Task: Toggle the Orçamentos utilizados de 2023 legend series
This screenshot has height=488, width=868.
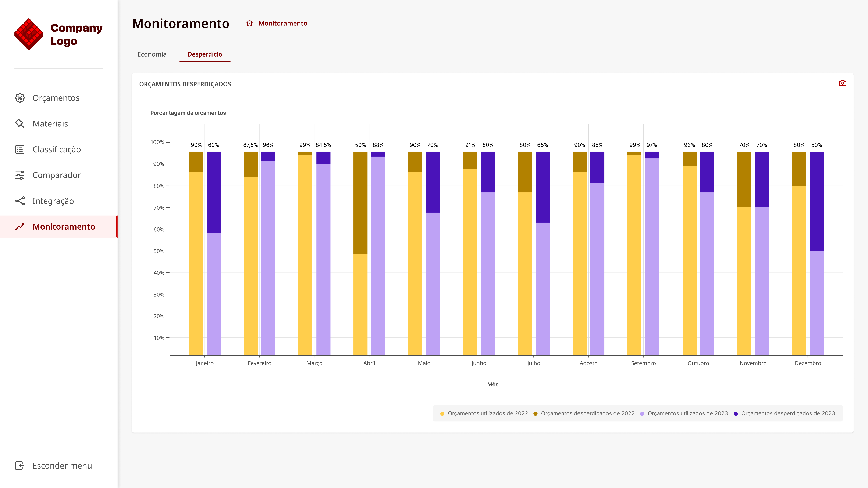Action: coord(684,413)
